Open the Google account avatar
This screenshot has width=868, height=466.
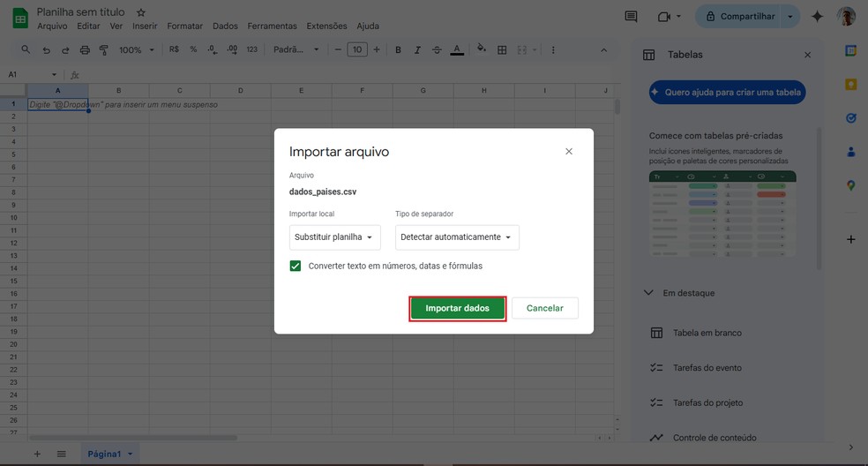tap(847, 17)
